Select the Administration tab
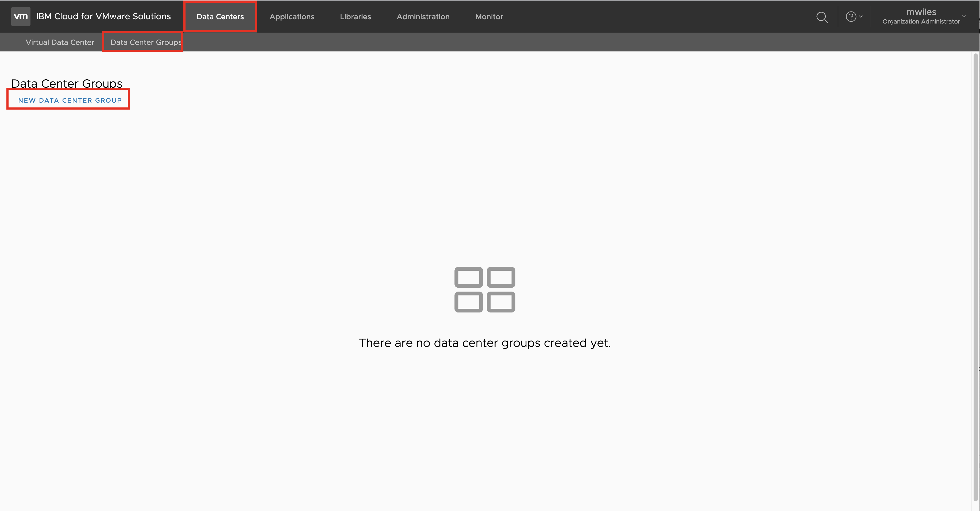Screen dimensions: 980x511 (x=423, y=17)
